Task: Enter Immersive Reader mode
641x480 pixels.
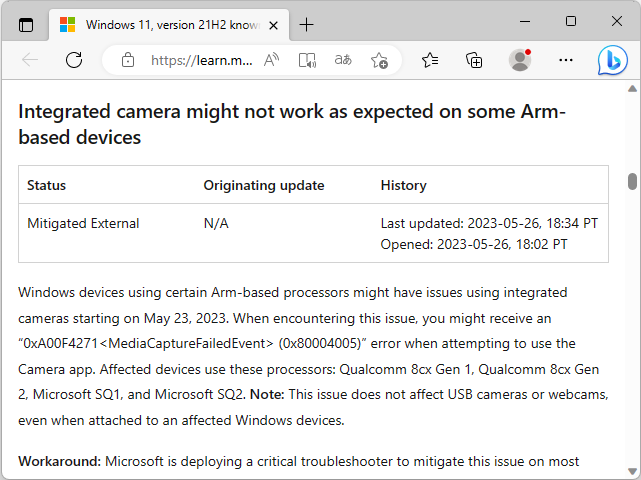Action: click(x=307, y=60)
